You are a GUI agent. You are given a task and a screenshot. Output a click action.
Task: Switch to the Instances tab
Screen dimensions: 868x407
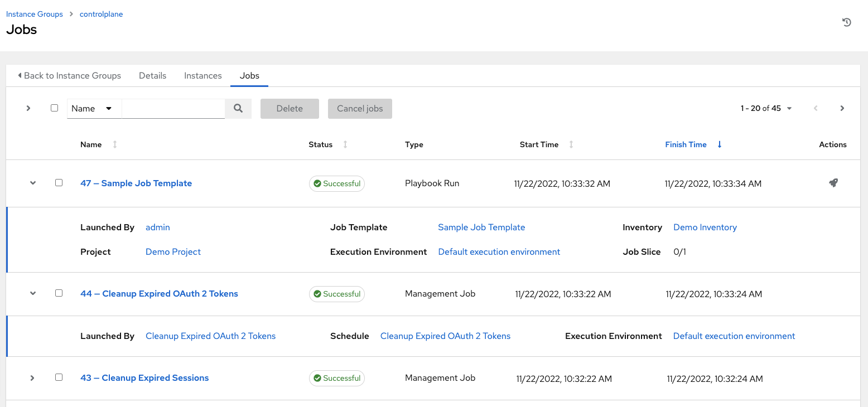point(202,75)
